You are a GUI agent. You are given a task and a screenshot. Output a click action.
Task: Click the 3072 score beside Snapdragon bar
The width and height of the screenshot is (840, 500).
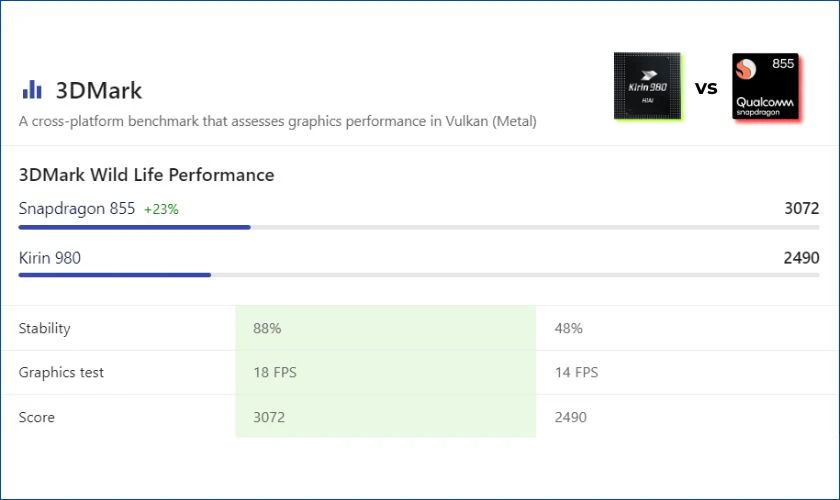801,208
